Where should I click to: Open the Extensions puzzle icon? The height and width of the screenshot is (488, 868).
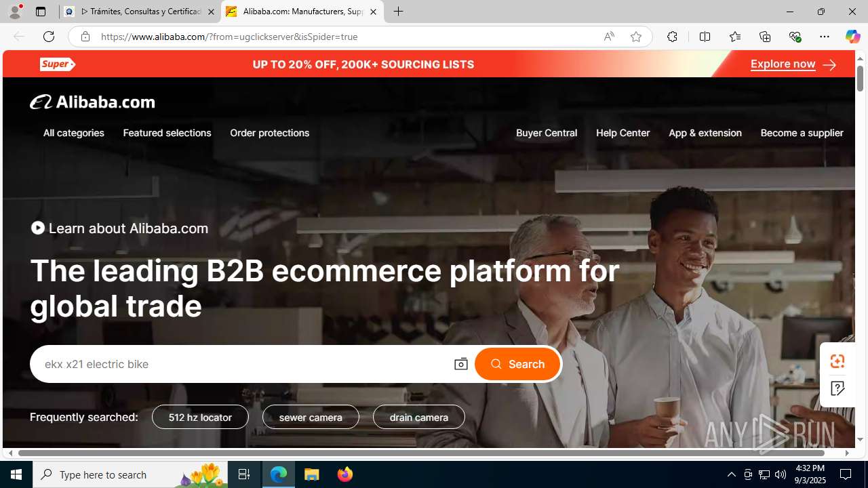(x=672, y=37)
